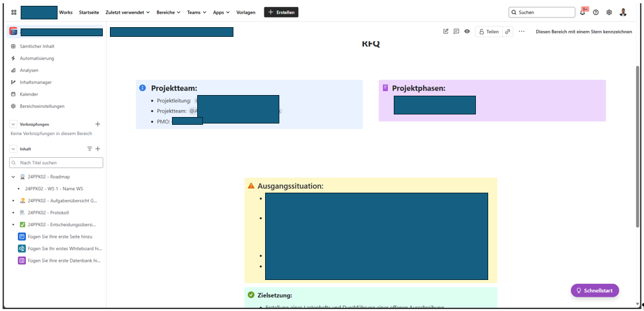Viewport: 644px width, 311px height.
Task: Open the help question mark icon
Action: coord(596,12)
